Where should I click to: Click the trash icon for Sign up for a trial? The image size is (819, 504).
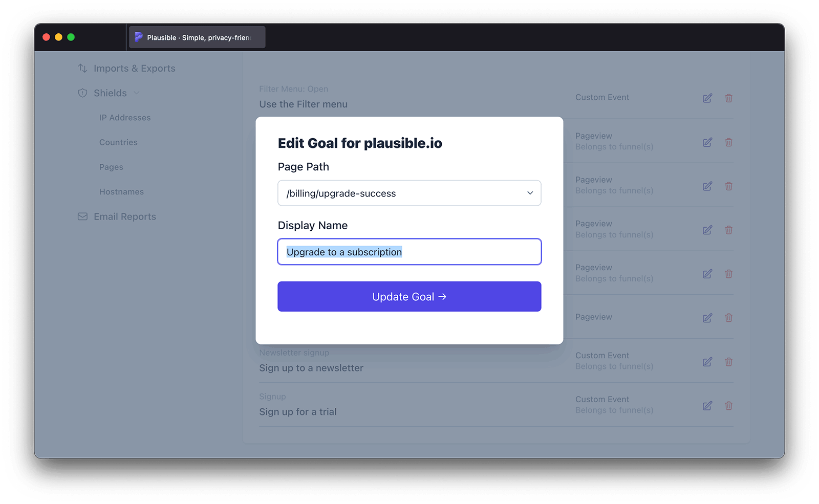click(729, 405)
